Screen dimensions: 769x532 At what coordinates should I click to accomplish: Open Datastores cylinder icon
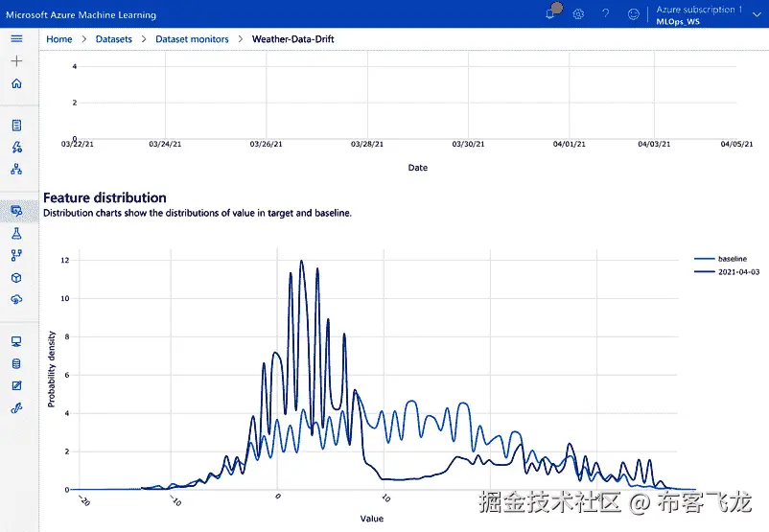[x=16, y=363]
